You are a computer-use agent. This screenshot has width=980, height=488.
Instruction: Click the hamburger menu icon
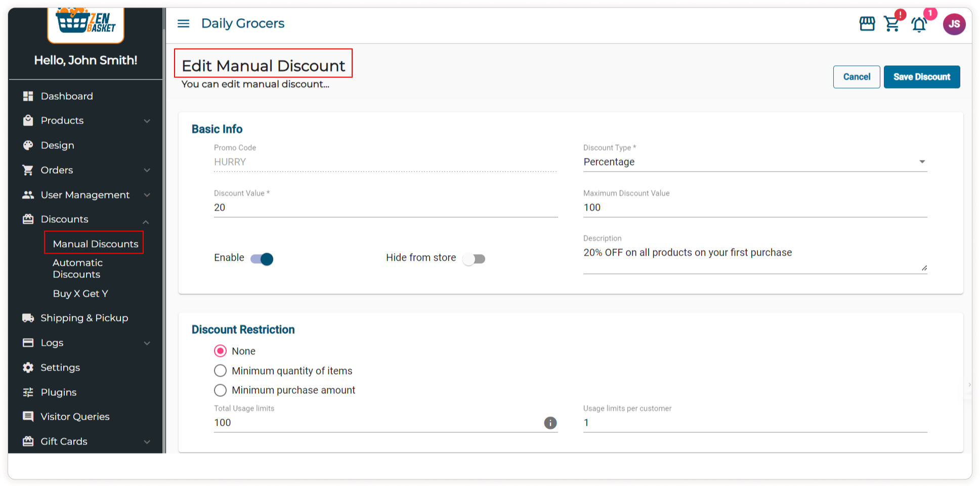click(x=183, y=24)
